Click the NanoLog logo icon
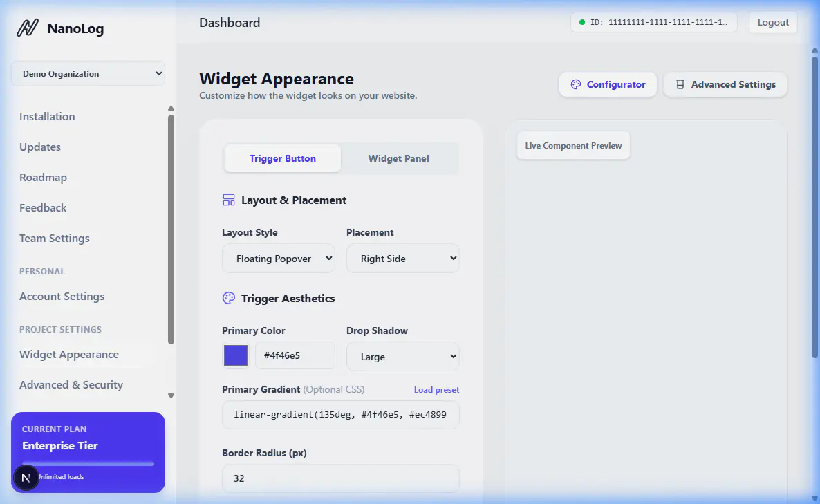 tap(28, 28)
